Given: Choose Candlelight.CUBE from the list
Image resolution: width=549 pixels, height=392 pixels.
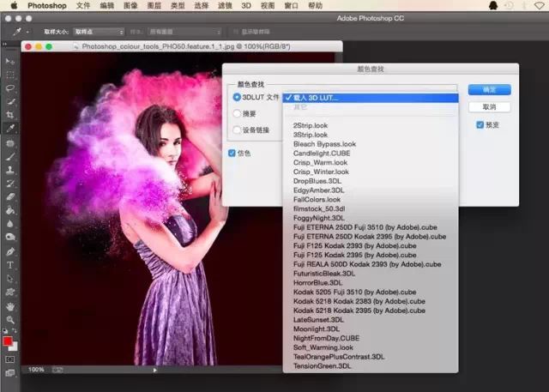Looking at the screenshot, I should tap(371, 154).
